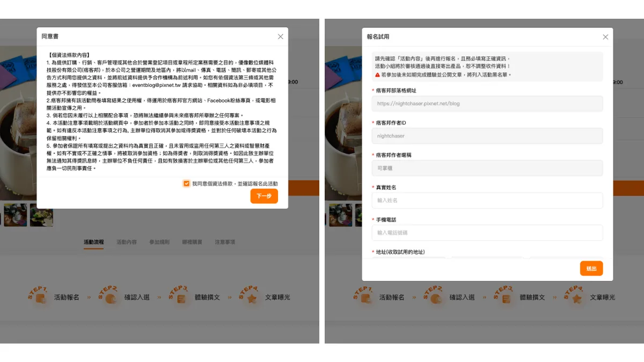Viewport: 644px width, 362px height.
Task: Open the 參加規則 tab
Action: click(x=159, y=242)
